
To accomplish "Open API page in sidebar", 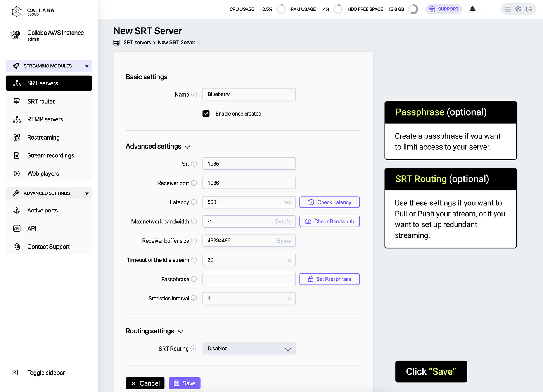I will 49,228.
